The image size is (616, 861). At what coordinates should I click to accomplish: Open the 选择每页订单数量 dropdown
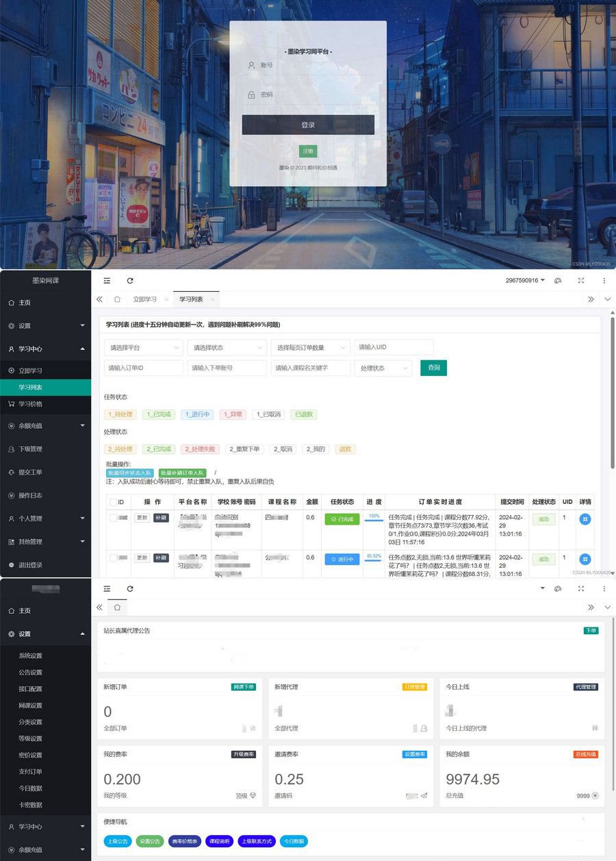(x=310, y=348)
